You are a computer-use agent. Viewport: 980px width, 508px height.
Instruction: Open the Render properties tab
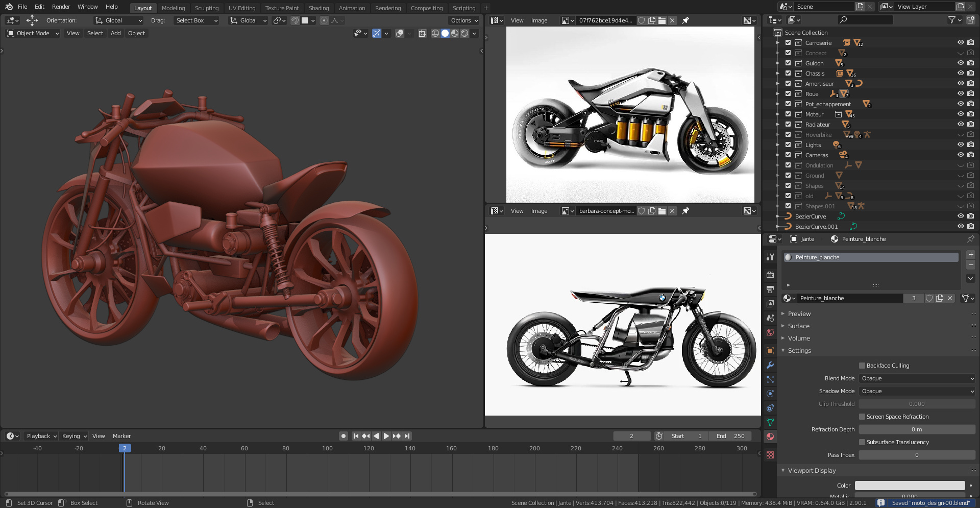770,275
